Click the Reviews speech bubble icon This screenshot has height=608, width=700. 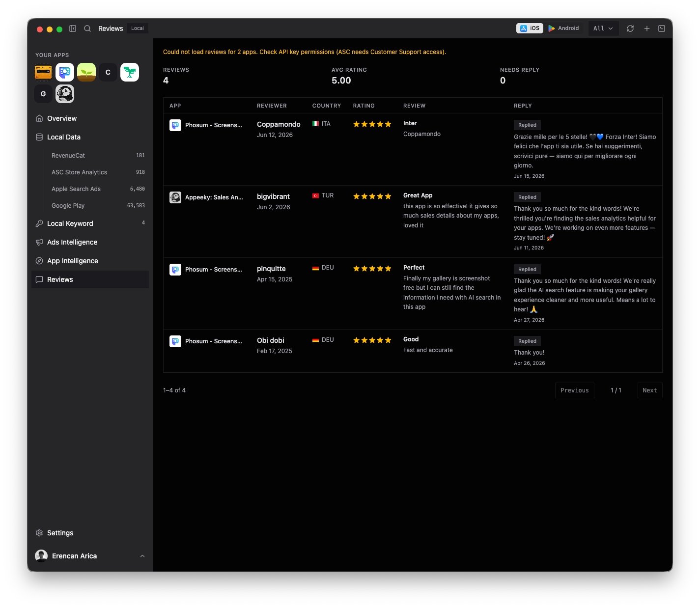39,279
